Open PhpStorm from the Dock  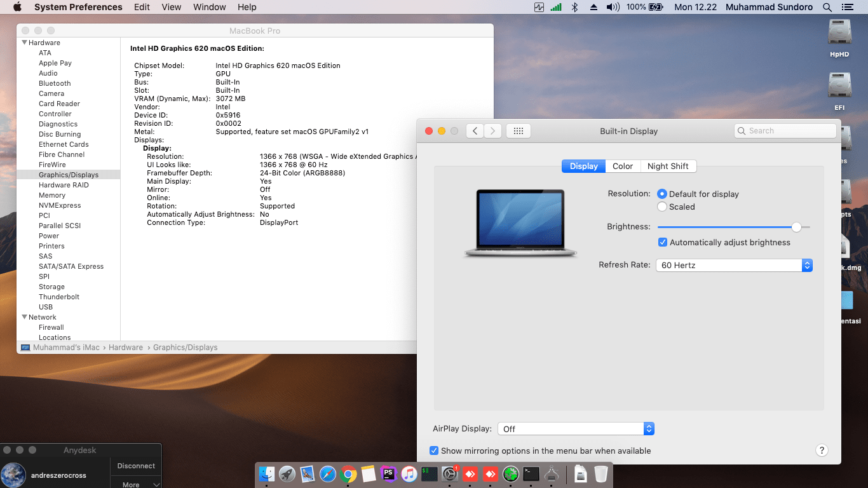[388, 473]
